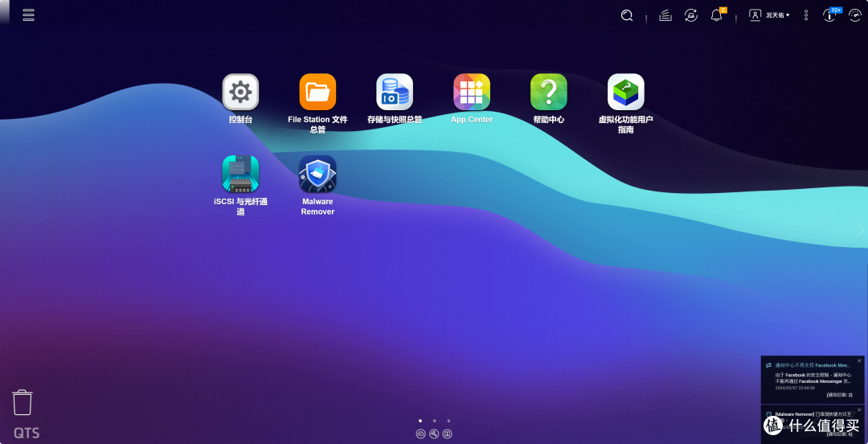This screenshot has width=868, height=444.
Task: Open the three-dot more options menu
Action: tap(806, 15)
